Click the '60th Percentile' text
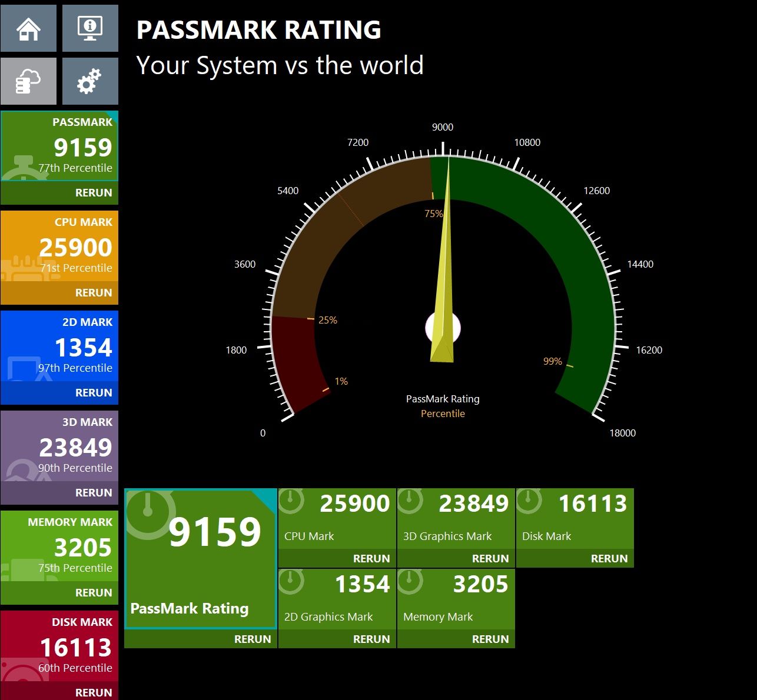The width and height of the screenshot is (757, 700). (x=75, y=668)
